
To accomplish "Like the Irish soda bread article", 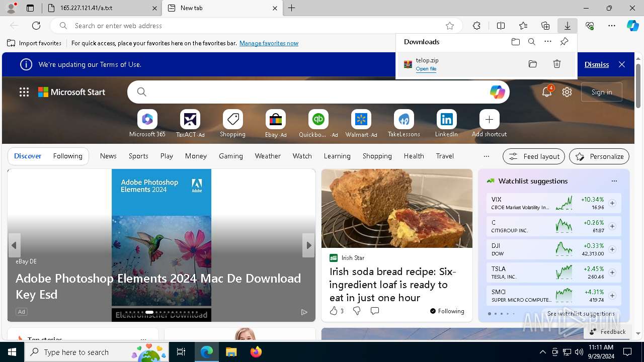I will (x=336, y=311).
